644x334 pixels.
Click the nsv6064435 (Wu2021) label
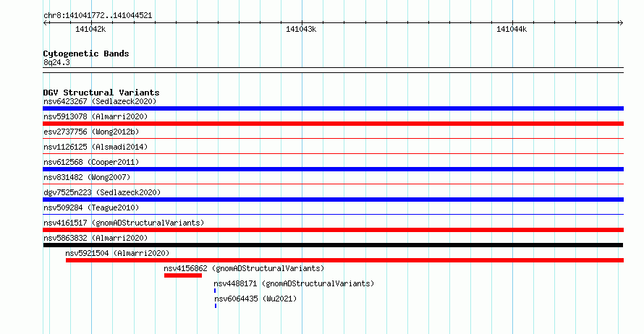coord(255,299)
